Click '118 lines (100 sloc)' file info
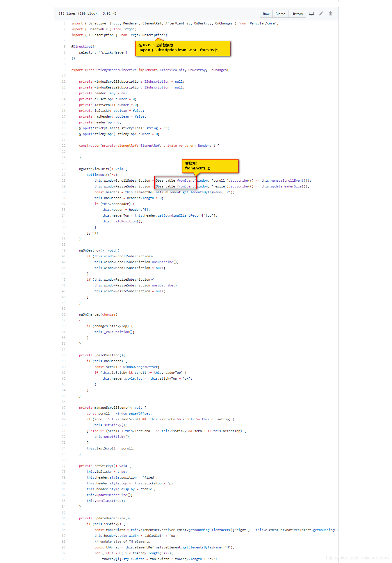 point(78,13)
